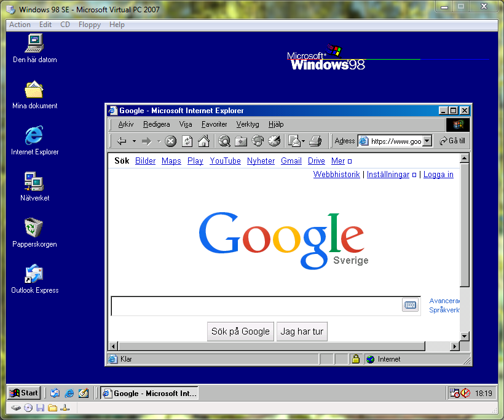504x420 pixels.
Task: Expand the Inställningar dropdown on Google page
Action: coord(414,175)
